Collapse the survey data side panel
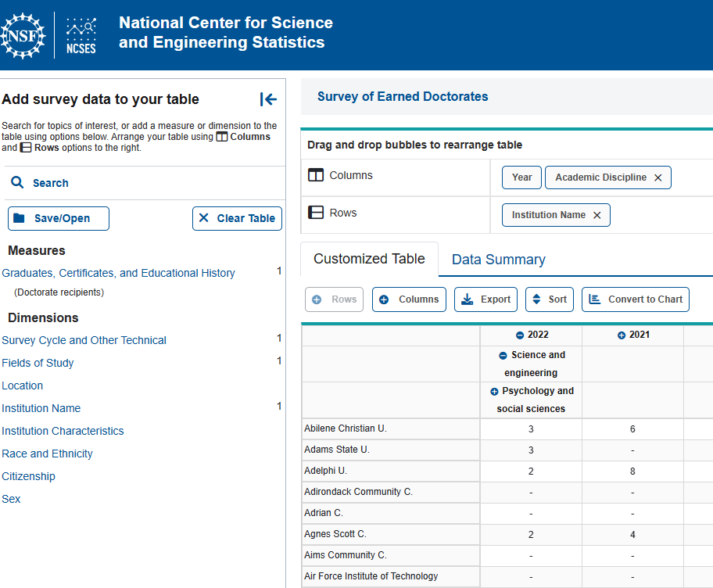 coord(268,99)
